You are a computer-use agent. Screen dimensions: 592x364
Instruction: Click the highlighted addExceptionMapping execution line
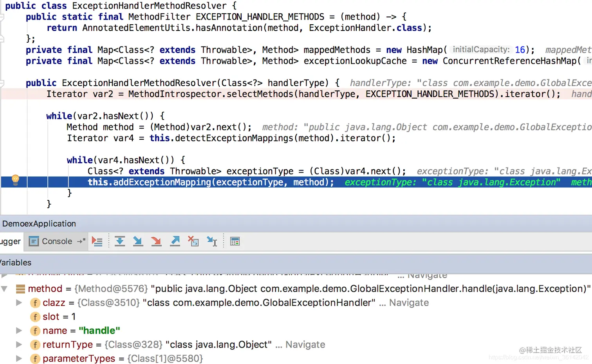click(x=296, y=182)
